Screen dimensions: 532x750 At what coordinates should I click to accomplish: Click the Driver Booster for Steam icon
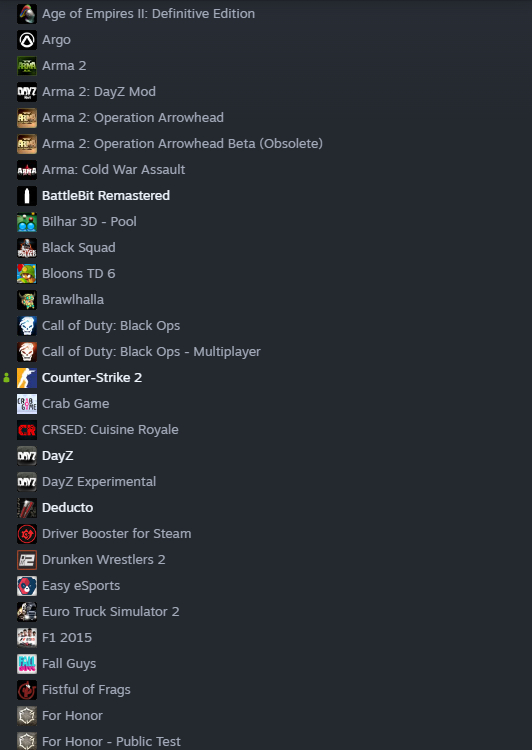click(27, 534)
